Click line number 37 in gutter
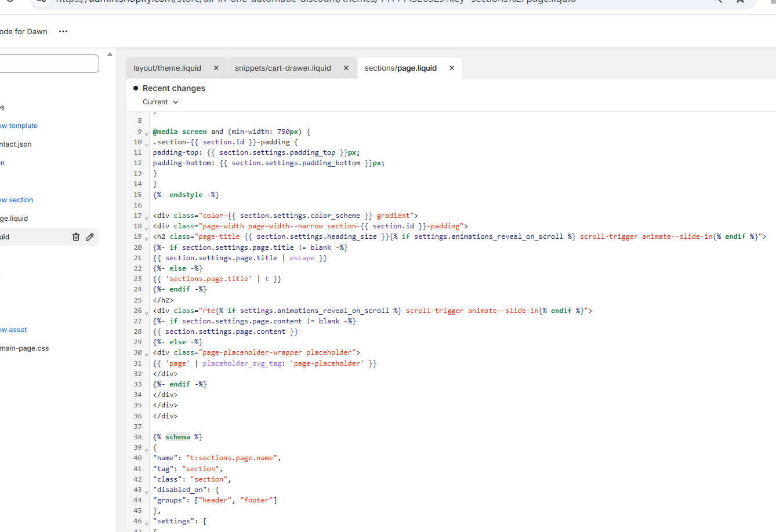The image size is (776, 532). click(138, 427)
